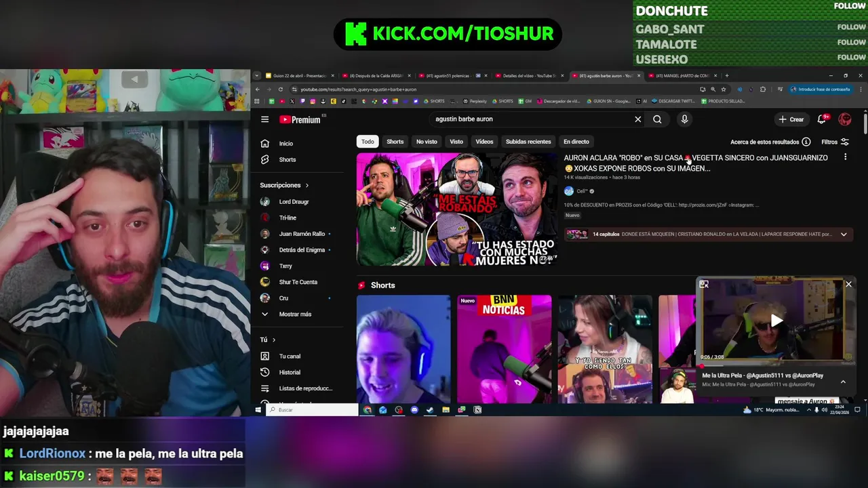This screenshot has width=868, height=488.
Task: Expand the miniplayer to full watch page
Action: click(x=704, y=285)
